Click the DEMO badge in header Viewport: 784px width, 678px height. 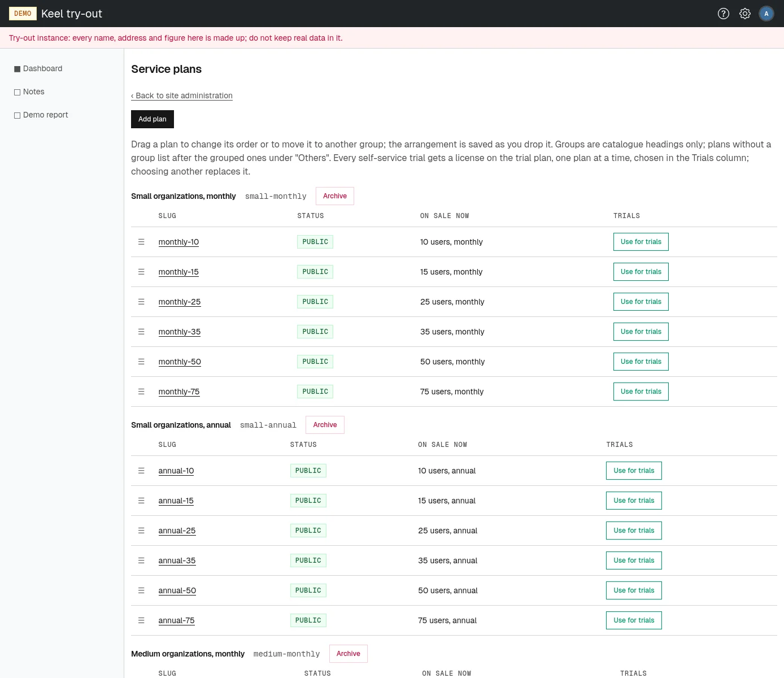pos(23,14)
